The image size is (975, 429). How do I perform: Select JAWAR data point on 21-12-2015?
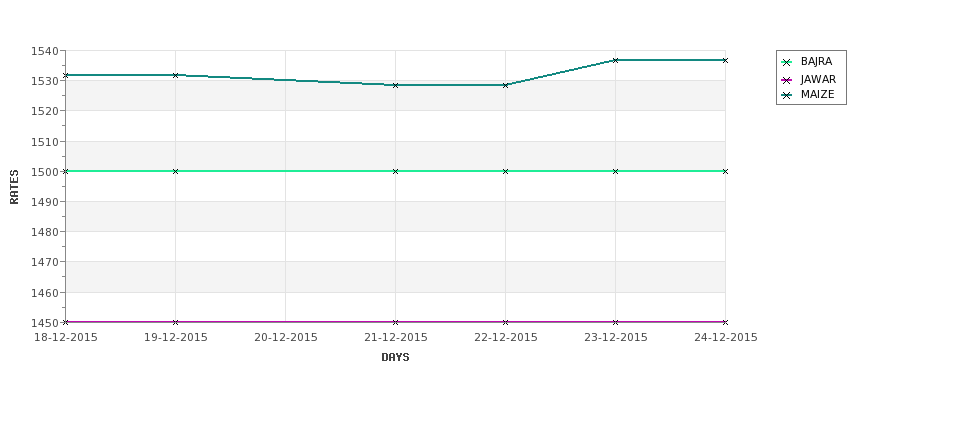point(395,322)
